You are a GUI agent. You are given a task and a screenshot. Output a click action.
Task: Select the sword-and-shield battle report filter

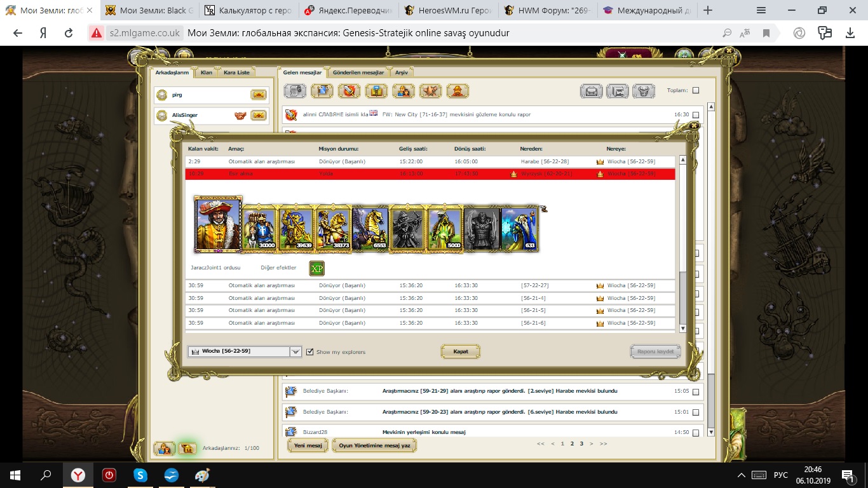349,91
